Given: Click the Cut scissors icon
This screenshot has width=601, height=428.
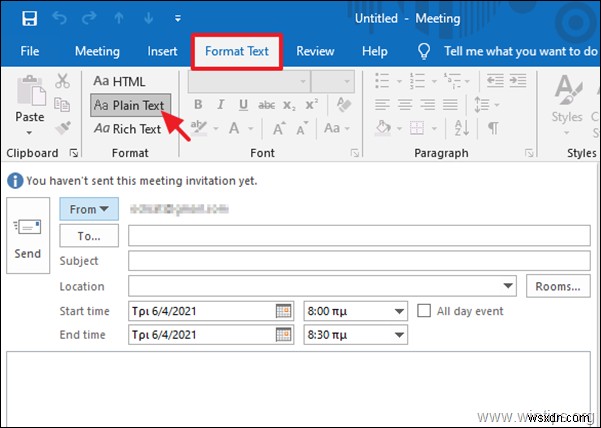Looking at the screenshot, I should pyautogui.click(x=62, y=81).
